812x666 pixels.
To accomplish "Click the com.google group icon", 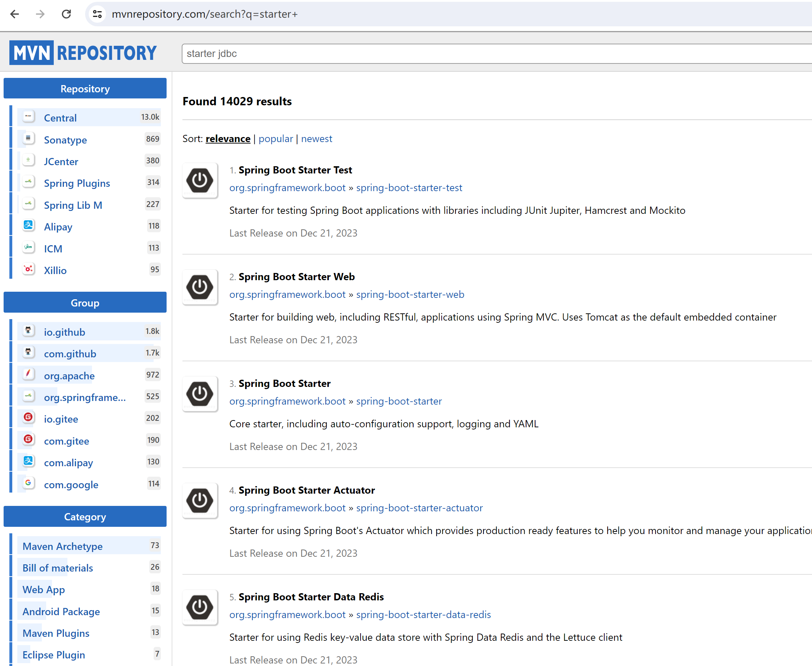I will point(28,483).
